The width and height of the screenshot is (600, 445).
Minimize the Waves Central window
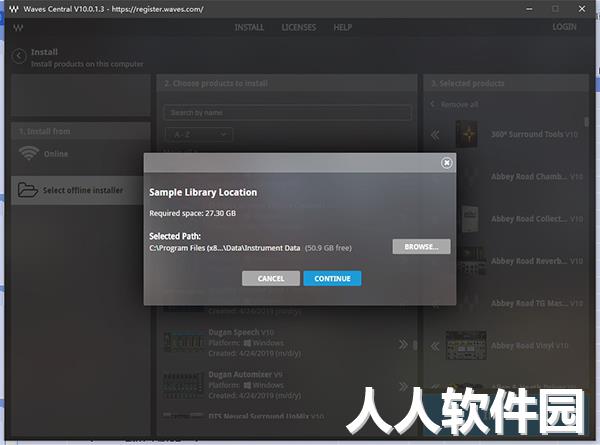coord(529,9)
